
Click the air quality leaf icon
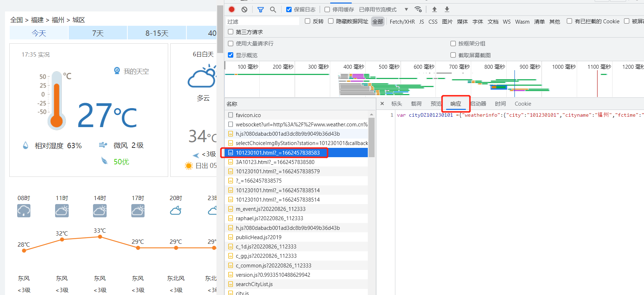pyautogui.click(x=104, y=161)
